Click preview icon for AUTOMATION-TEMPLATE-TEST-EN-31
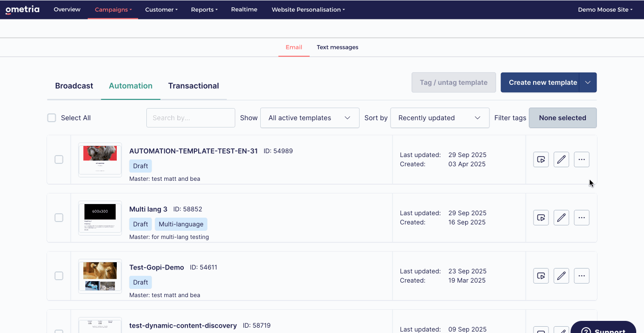This screenshot has height=333, width=644. tap(541, 159)
